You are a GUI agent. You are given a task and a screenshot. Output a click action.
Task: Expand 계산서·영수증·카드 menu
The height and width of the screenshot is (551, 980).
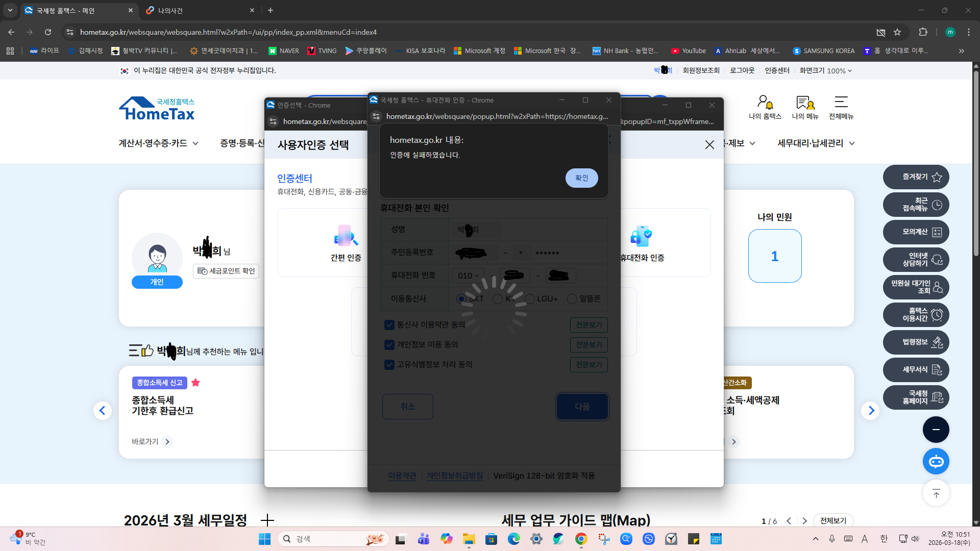pyautogui.click(x=159, y=143)
